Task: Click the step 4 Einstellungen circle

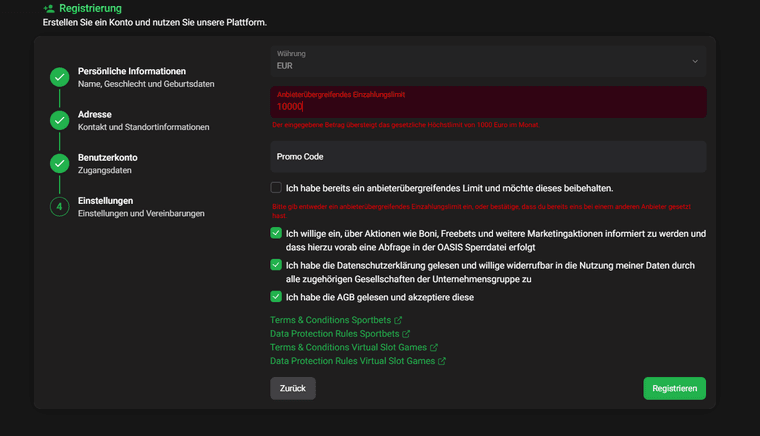Action: point(59,207)
